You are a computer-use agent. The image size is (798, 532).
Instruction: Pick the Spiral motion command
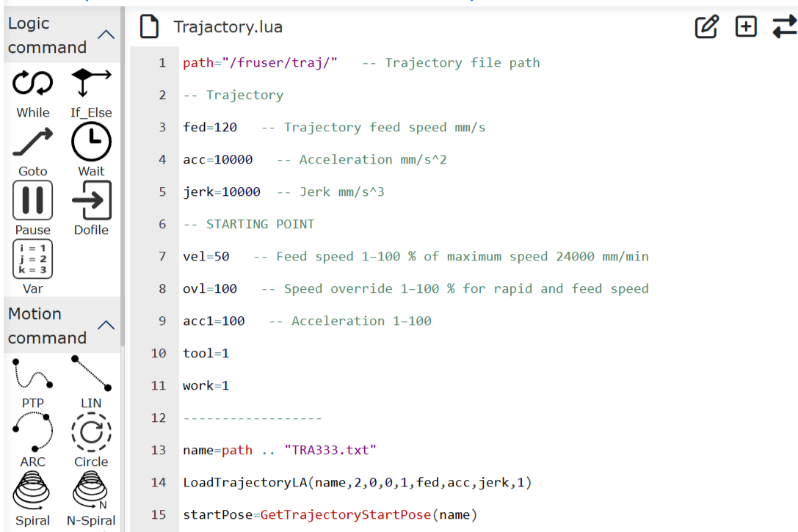(33, 492)
